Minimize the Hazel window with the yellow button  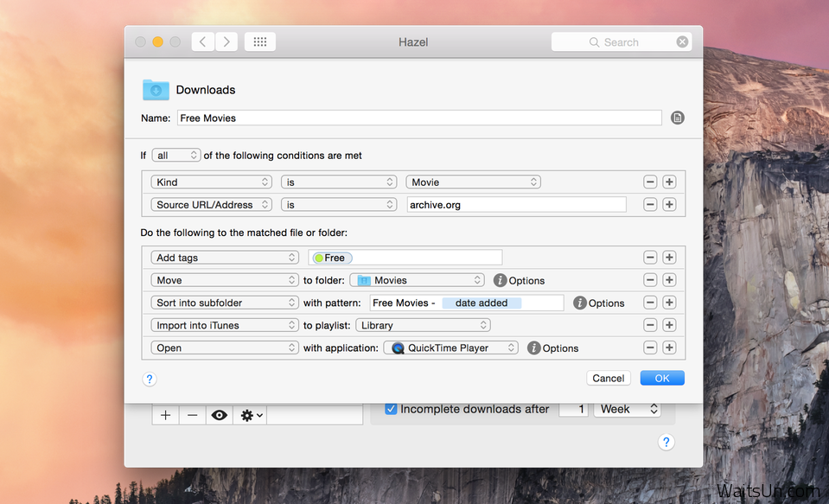pyautogui.click(x=157, y=41)
